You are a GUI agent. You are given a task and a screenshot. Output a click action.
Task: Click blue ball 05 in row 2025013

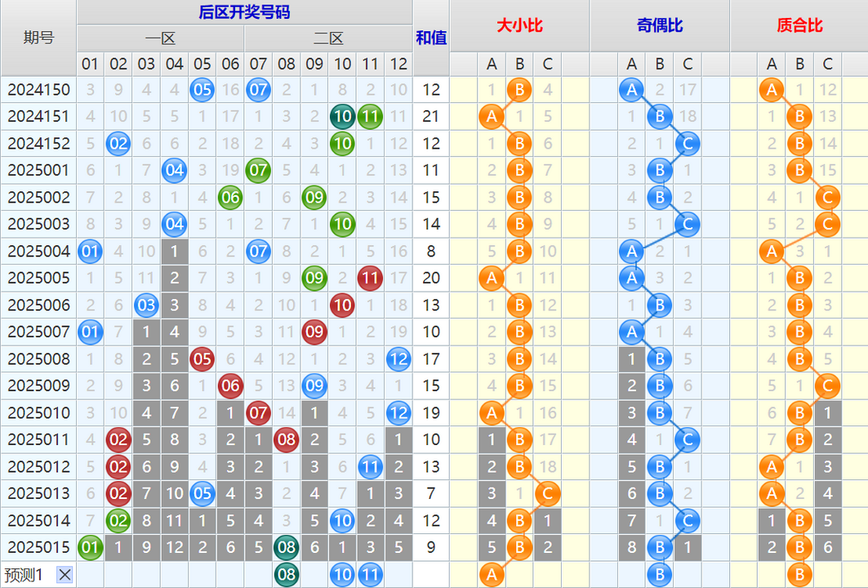point(202,493)
